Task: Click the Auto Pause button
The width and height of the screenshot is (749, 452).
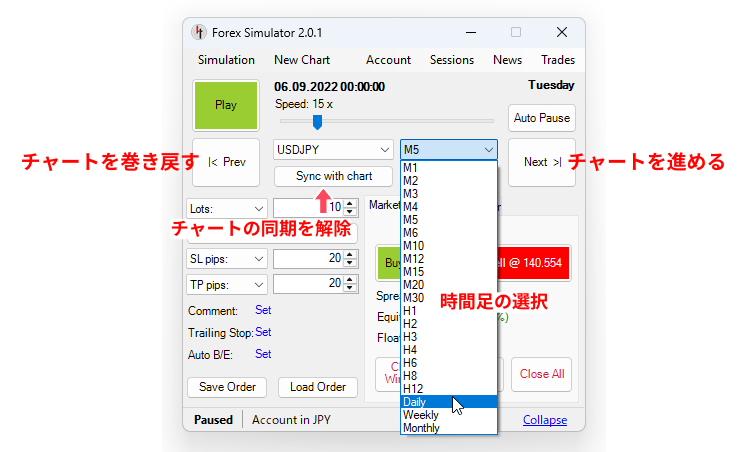Action: pyautogui.click(x=542, y=118)
